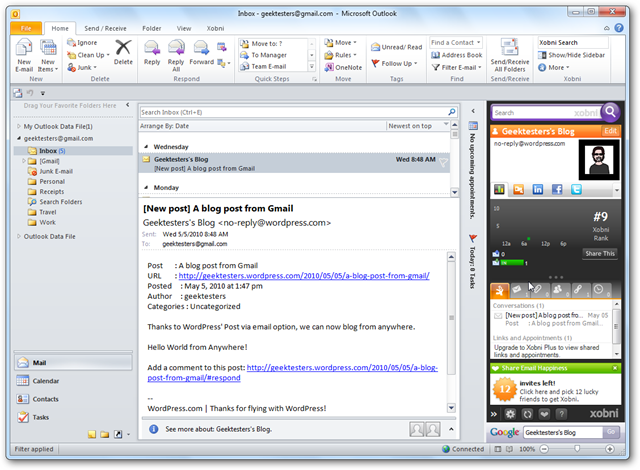
Task: Click the Search Inbox field
Action: click(x=298, y=112)
